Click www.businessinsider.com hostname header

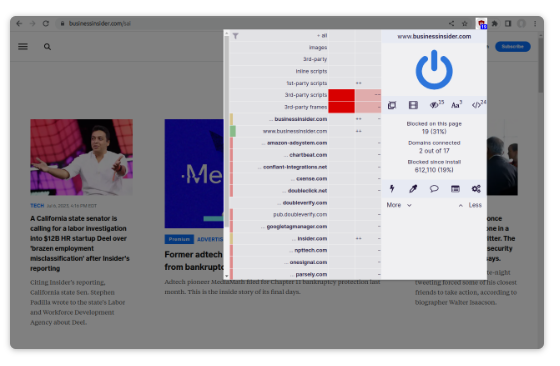(434, 36)
